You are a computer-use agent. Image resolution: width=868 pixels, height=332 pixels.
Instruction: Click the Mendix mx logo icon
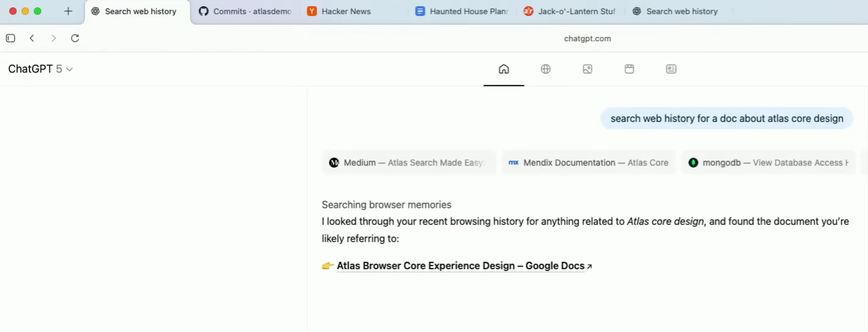click(514, 163)
